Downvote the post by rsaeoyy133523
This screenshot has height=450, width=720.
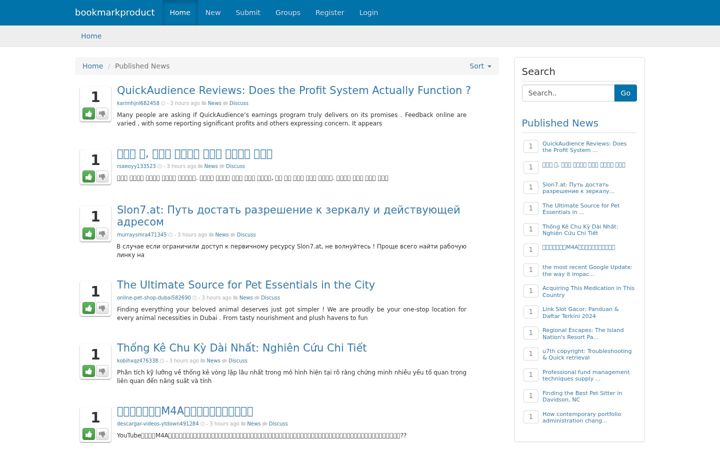102,176
